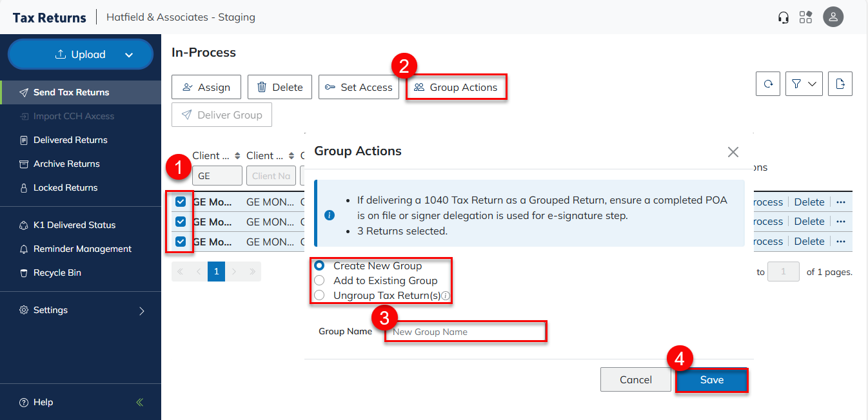Click the export document icon button
Screen dimensions: 868x420
[840, 84]
